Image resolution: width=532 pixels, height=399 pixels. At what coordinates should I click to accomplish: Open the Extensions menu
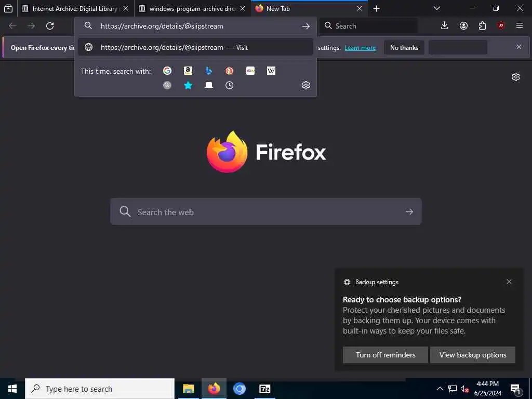point(482,25)
